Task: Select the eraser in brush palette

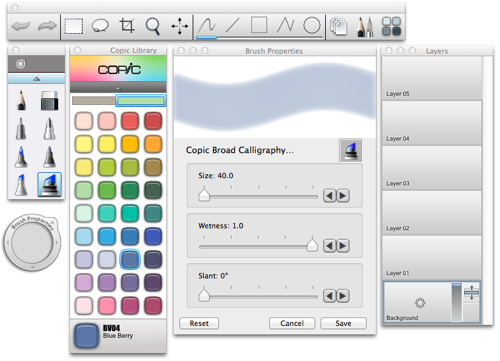Action: tap(49, 100)
